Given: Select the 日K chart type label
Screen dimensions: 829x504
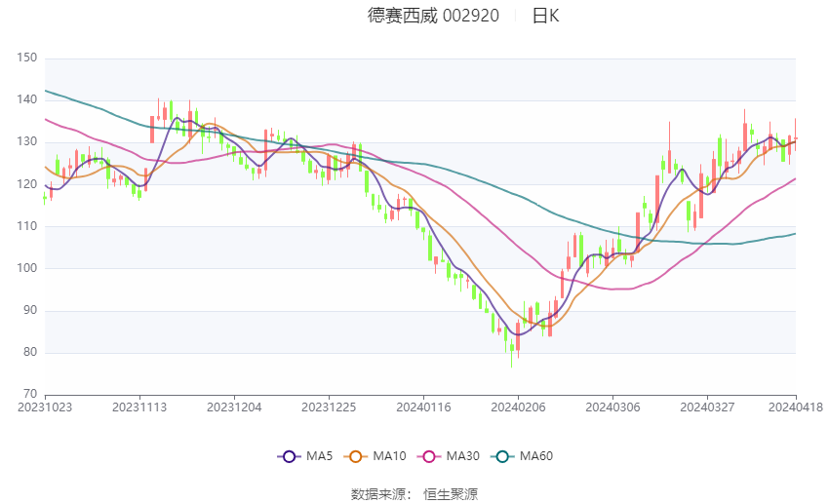Looking at the screenshot, I should click(545, 16).
